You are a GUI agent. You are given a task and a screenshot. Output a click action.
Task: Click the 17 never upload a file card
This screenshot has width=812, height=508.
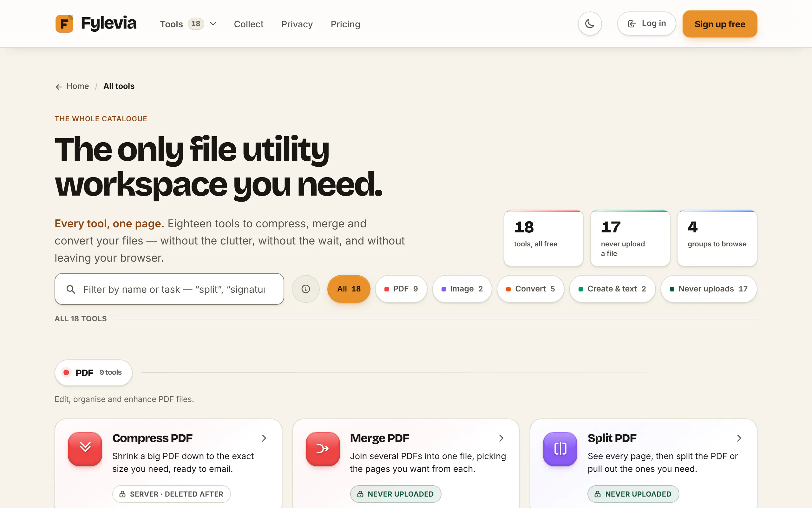(x=630, y=238)
